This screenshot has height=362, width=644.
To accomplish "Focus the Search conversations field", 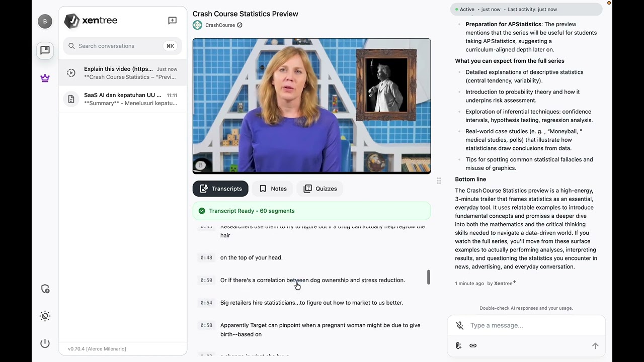I will [122, 46].
